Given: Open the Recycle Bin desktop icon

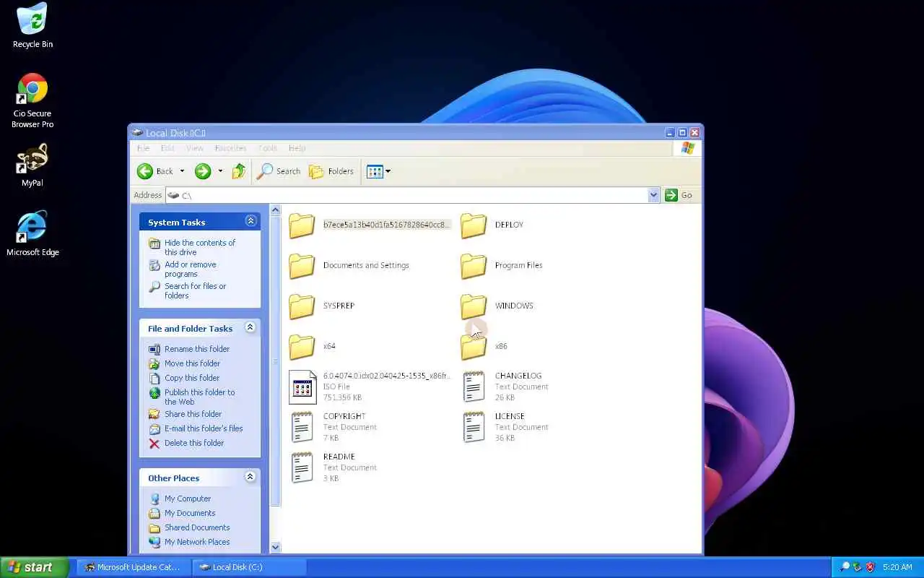Looking at the screenshot, I should click(32, 26).
